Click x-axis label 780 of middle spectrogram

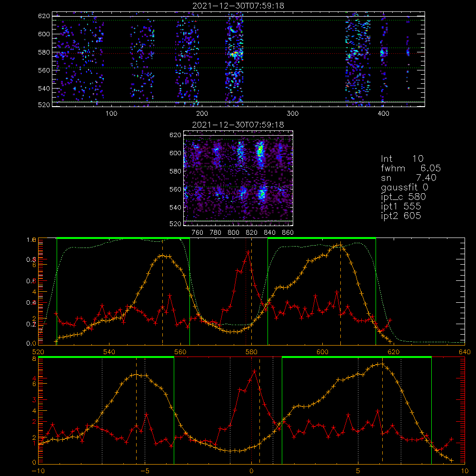tap(216, 233)
